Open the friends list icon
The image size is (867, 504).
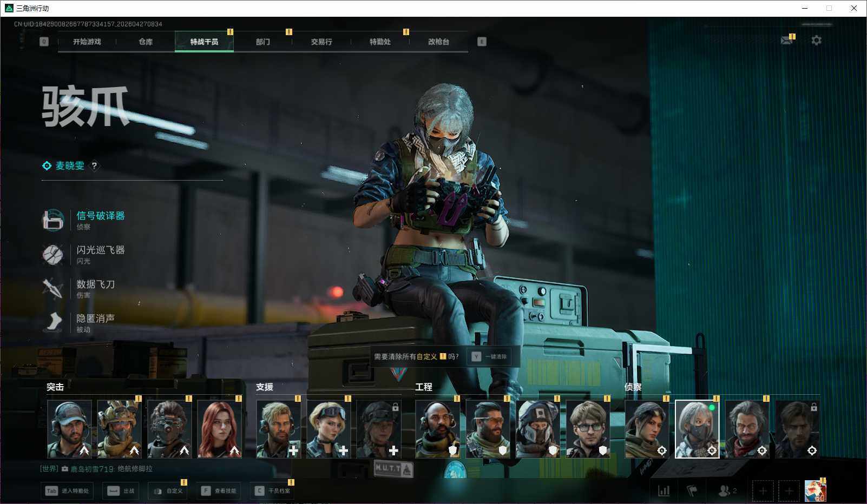point(726,491)
